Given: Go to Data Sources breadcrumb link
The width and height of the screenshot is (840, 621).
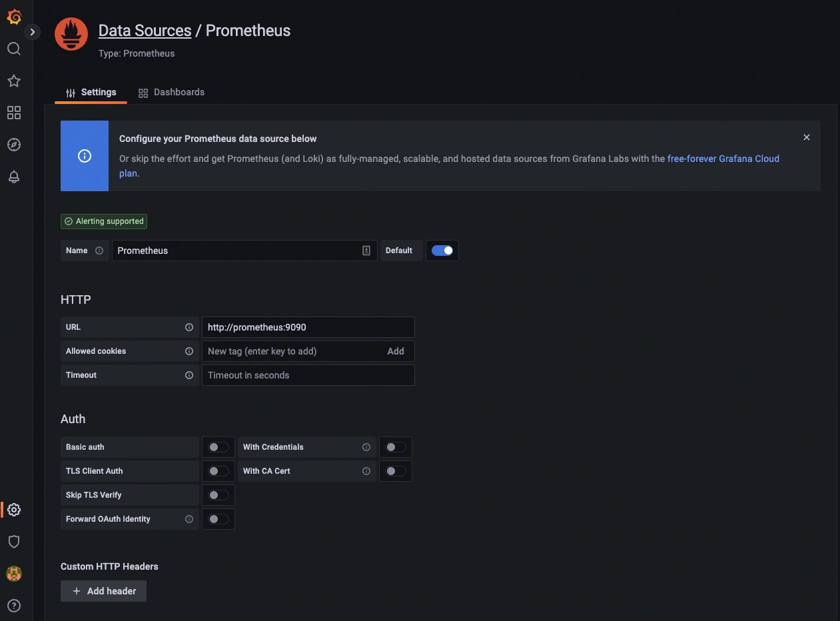Looking at the screenshot, I should [x=145, y=31].
